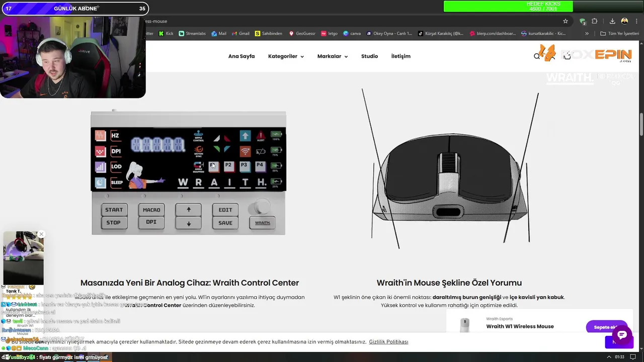Click the green HEDEF KICKS progress bar

[508, 6]
